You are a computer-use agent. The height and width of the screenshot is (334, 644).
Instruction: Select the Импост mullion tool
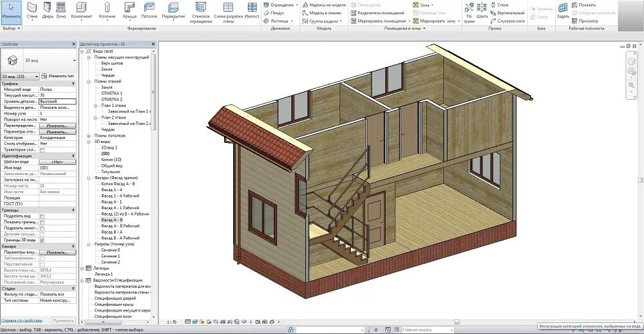click(252, 11)
